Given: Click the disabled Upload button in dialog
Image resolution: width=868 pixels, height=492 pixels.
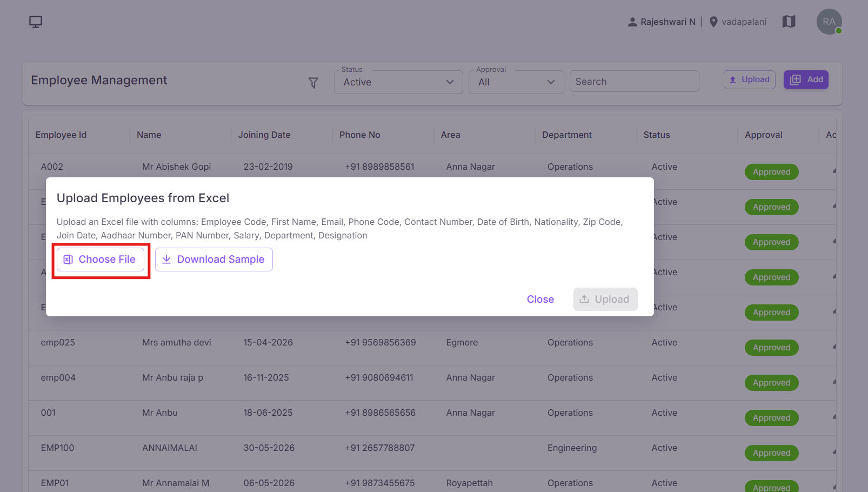Looking at the screenshot, I should [605, 300].
